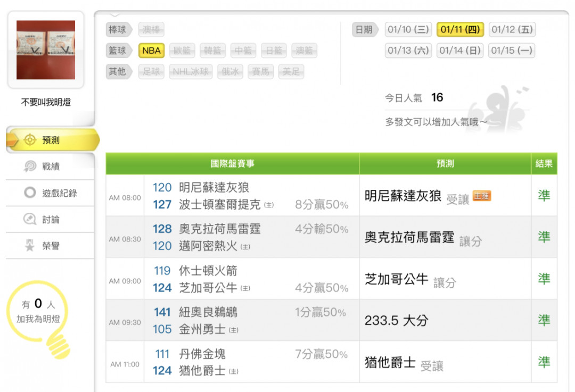Click team 丹佛金塊
Image resolution: width=575 pixels, height=392 pixels.
(x=202, y=354)
